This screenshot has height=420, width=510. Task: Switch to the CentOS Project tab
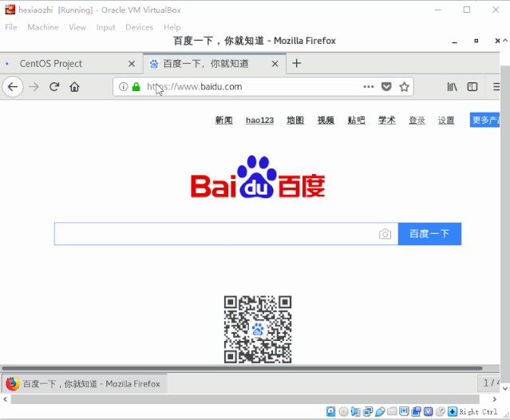[71, 63]
